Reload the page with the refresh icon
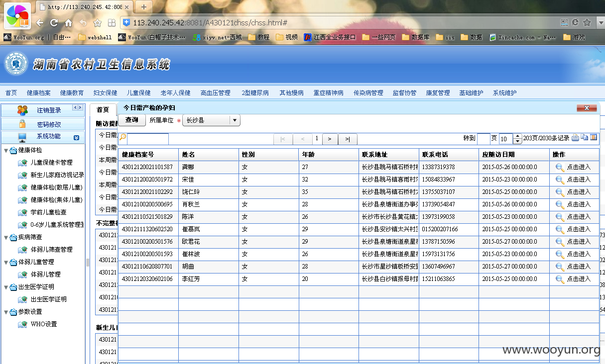Screen dimensions: 605x364 click(x=54, y=23)
